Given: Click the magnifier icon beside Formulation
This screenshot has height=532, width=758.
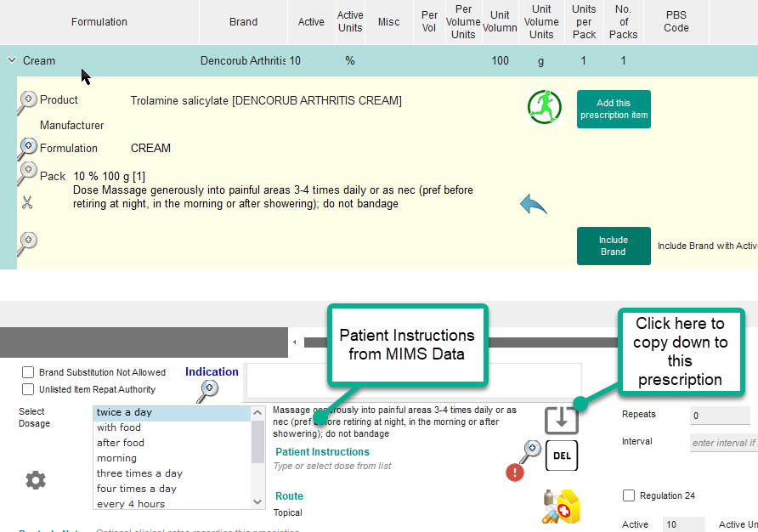Looking at the screenshot, I should (x=27, y=149).
